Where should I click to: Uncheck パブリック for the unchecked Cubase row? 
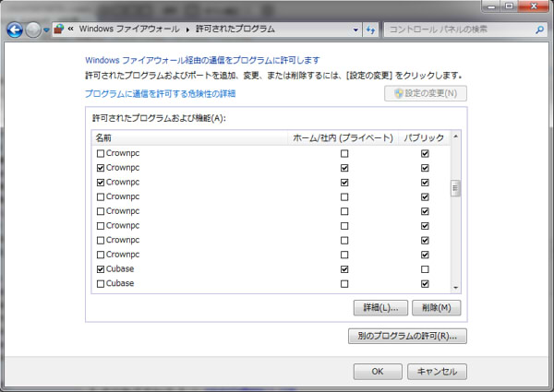(425, 284)
